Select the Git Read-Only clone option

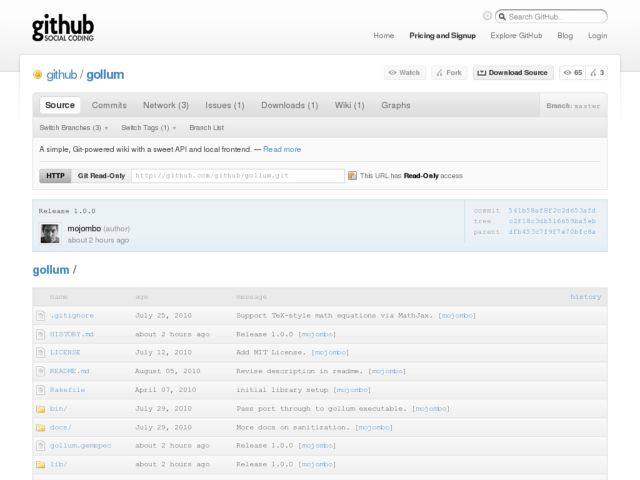pyautogui.click(x=101, y=175)
